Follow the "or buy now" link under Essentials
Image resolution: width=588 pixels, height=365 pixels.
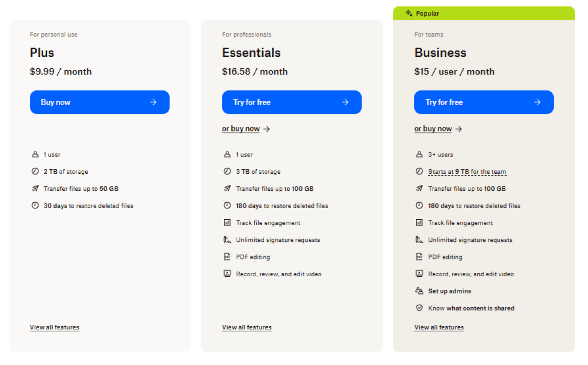[x=241, y=129]
